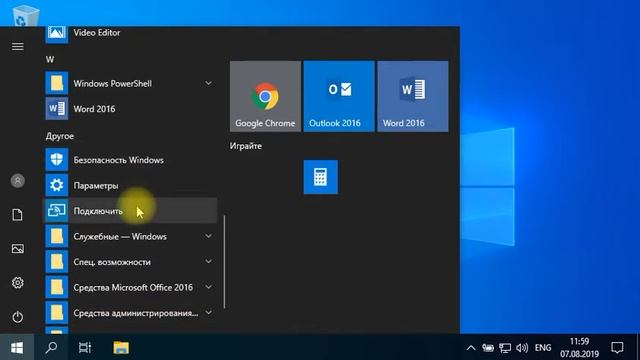Image resolution: width=640 pixels, height=360 pixels.
Task: Click the Подключить label
Action: 98,211
